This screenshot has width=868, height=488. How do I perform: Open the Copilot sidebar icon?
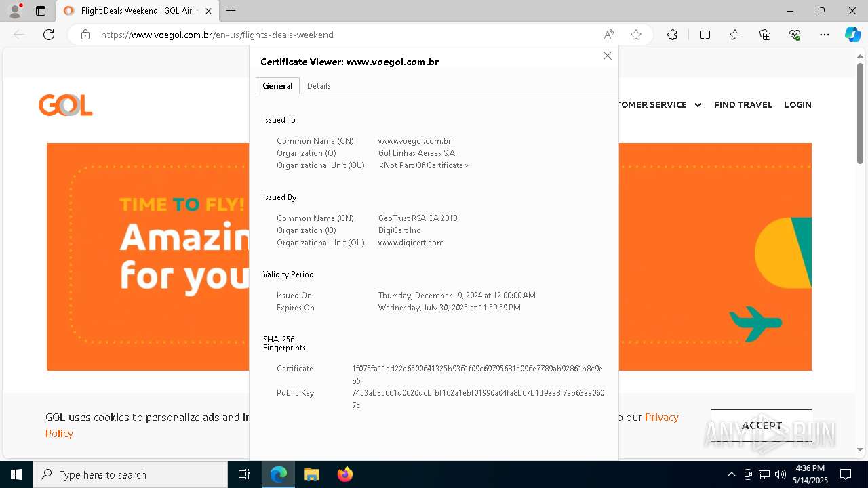tap(852, 35)
